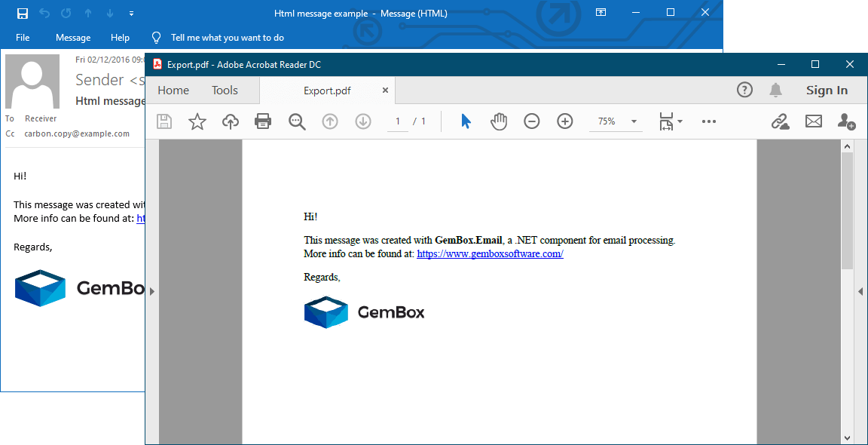Upload file using the cloud icon
The height and width of the screenshot is (445, 868).
pos(231,121)
